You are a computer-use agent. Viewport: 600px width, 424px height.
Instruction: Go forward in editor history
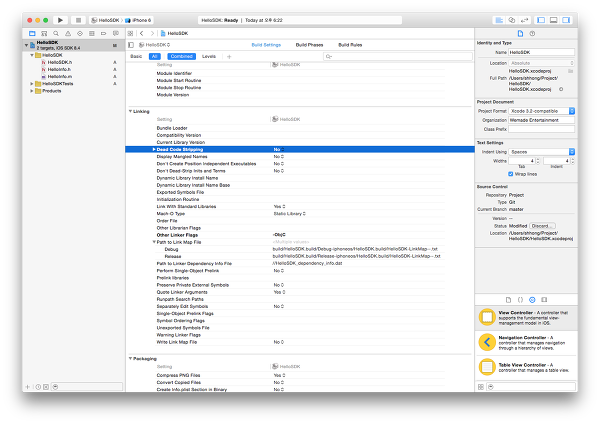(x=152, y=33)
